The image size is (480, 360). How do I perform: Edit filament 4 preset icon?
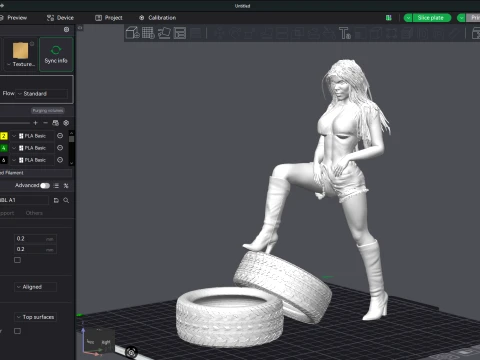[60, 148]
